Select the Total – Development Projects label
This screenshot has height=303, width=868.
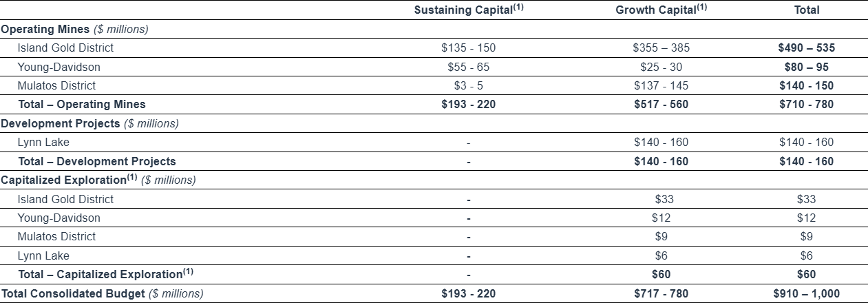pos(96,161)
